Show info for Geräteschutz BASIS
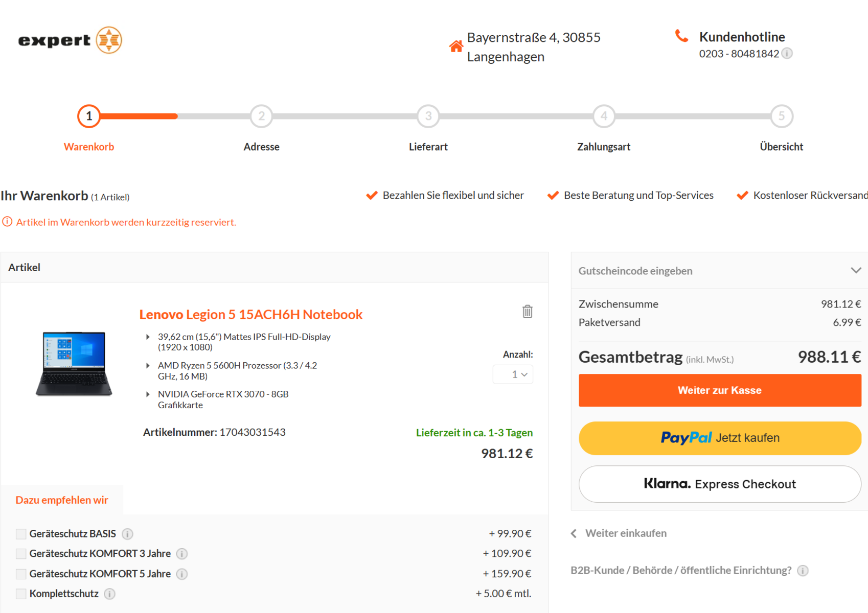 [x=128, y=534]
